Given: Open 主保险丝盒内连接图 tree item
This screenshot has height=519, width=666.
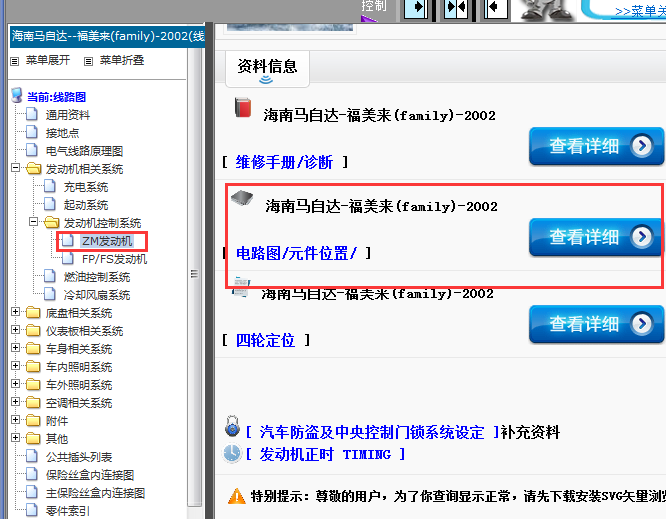Looking at the screenshot, I should pyautogui.click(x=96, y=493).
